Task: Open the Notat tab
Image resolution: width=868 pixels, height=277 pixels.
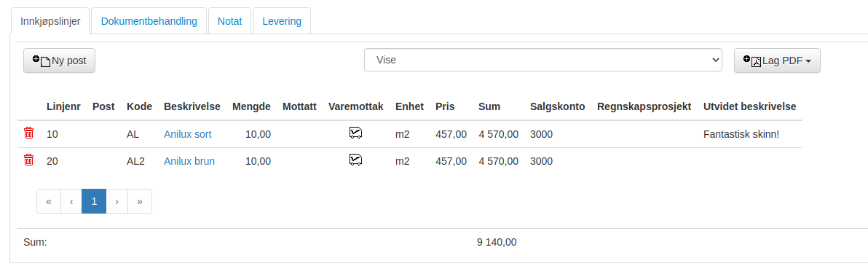Action: (229, 21)
